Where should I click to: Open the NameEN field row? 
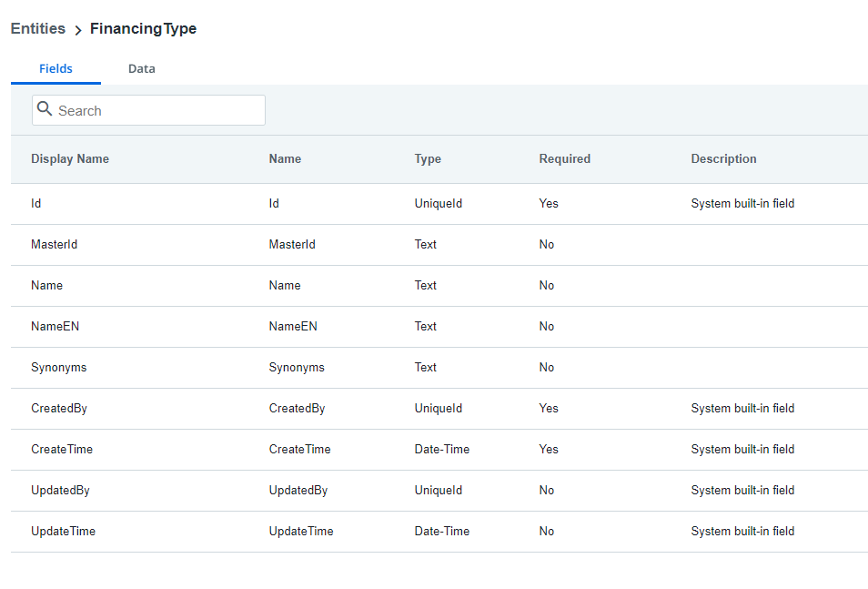439,327
